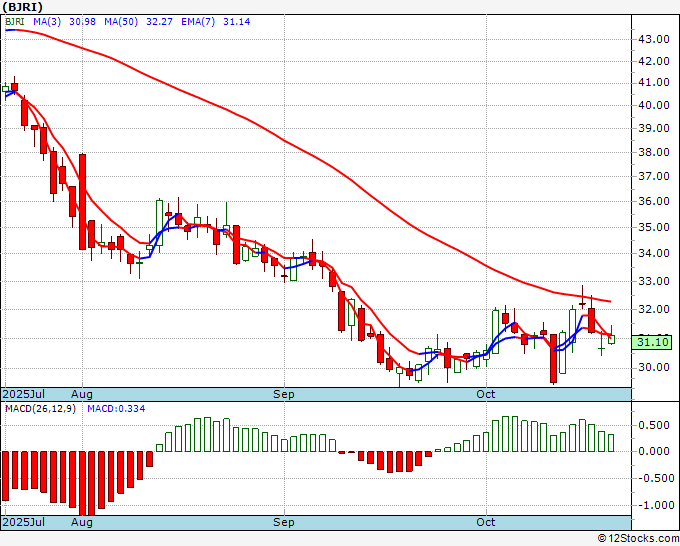
Task: Select the BJRI legend label
Action: (14, 22)
